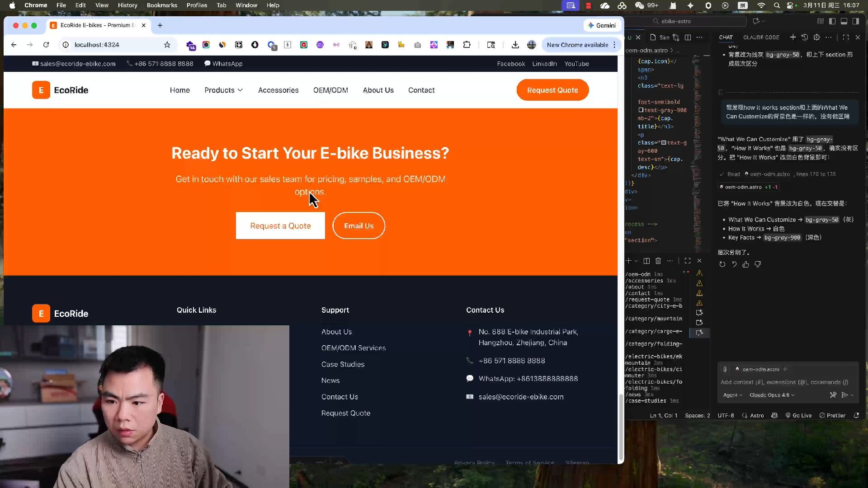868x488 pixels.
Task: Maximize the VS Code chat panel
Action: pyautogui.click(x=846, y=37)
